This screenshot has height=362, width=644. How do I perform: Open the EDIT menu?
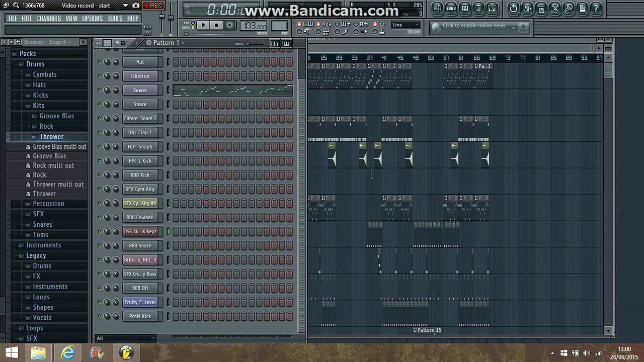(x=27, y=19)
